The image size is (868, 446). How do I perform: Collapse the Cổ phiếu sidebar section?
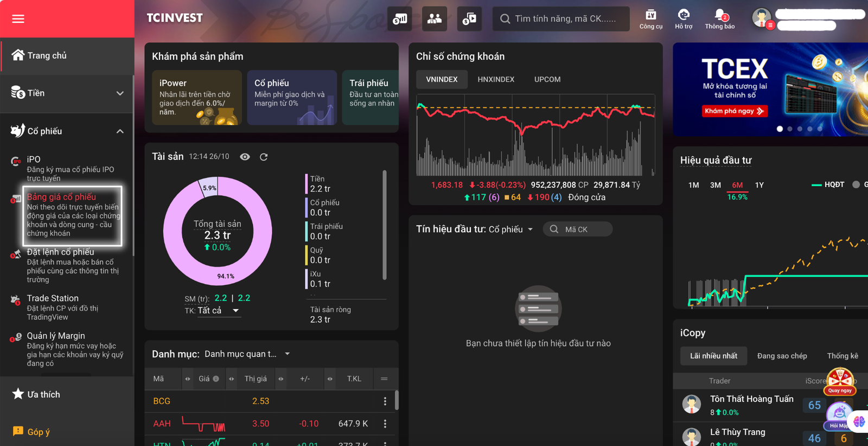(120, 131)
